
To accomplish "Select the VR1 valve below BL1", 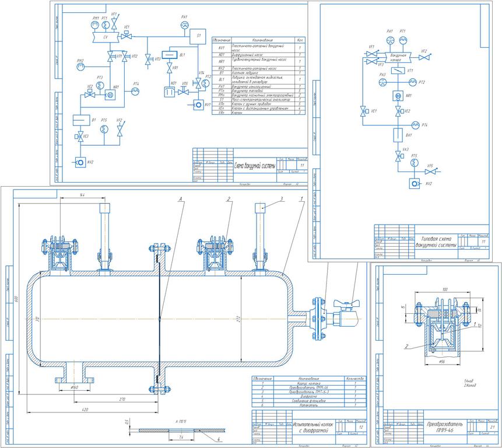I will tap(169, 68).
